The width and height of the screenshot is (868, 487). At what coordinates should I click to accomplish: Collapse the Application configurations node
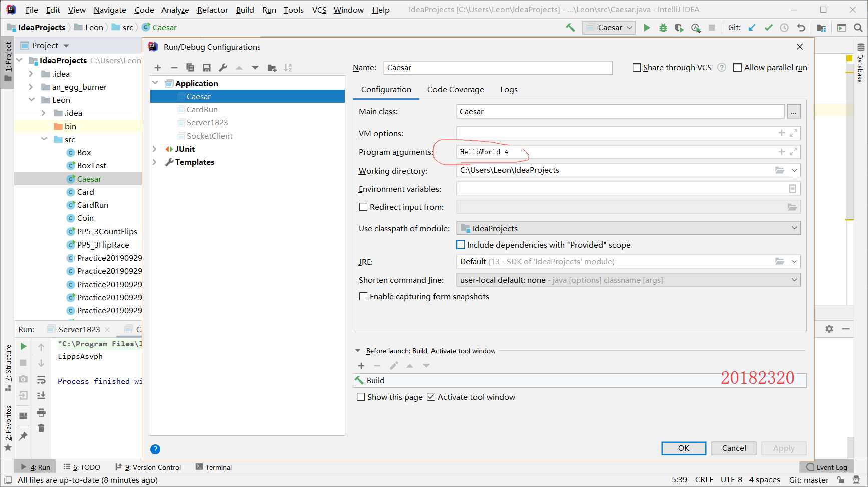click(x=155, y=83)
